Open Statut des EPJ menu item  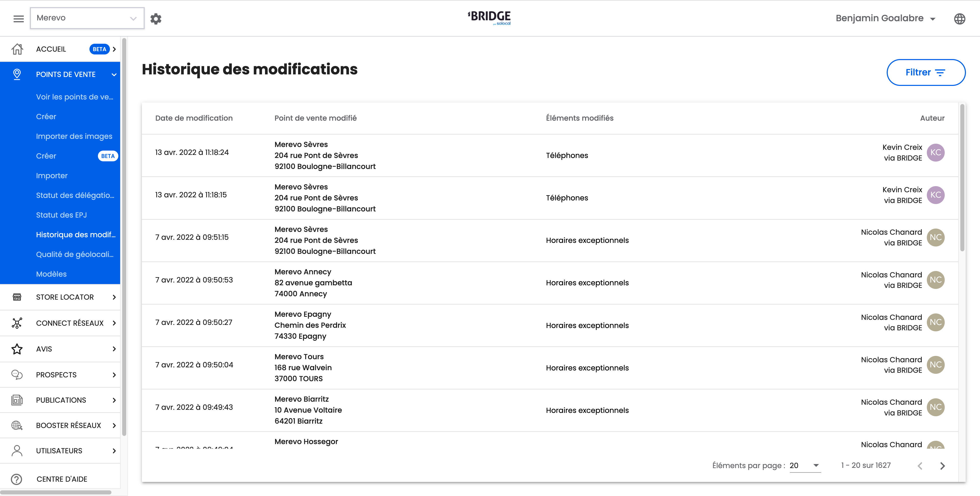(61, 215)
